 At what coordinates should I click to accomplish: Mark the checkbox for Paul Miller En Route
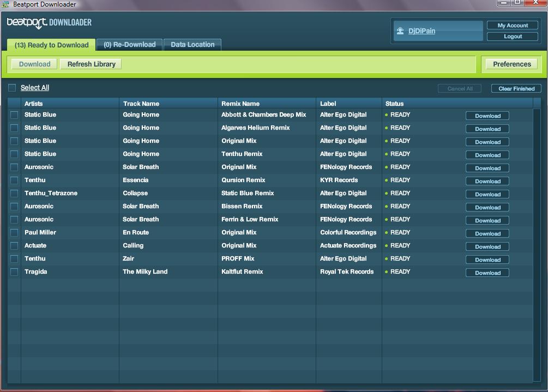14,233
